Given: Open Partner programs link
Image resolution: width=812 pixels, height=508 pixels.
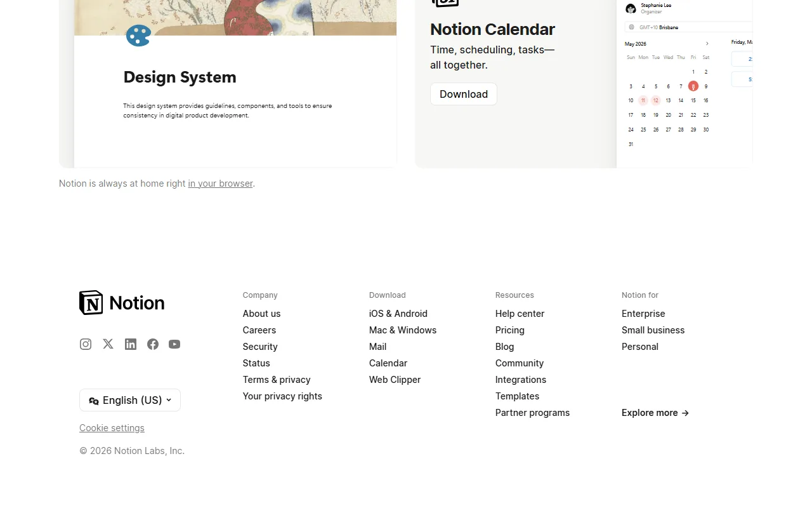Looking at the screenshot, I should tap(532, 413).
